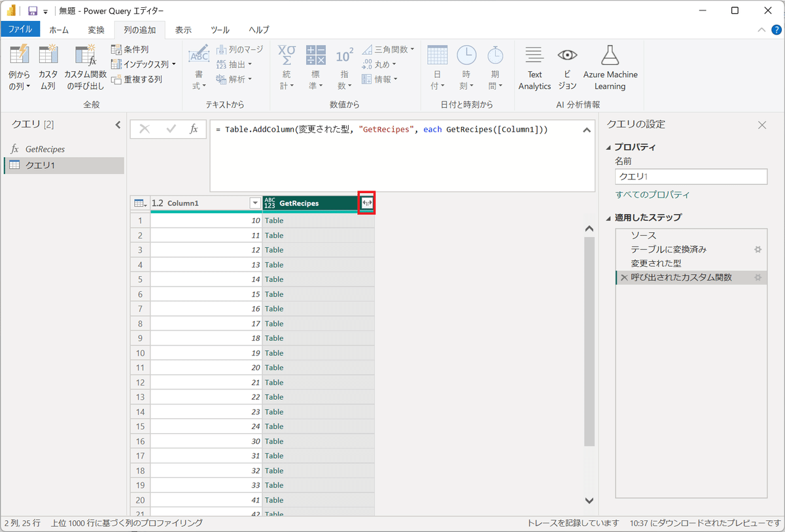The image size is (785, 532).
Task: Click 重複する列 to duplicate column
Action: coord(137,79)
